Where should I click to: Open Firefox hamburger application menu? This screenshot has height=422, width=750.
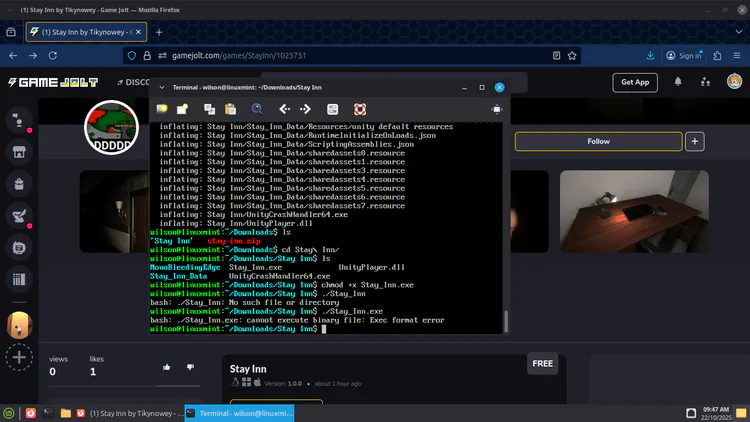tap(737, 56)
